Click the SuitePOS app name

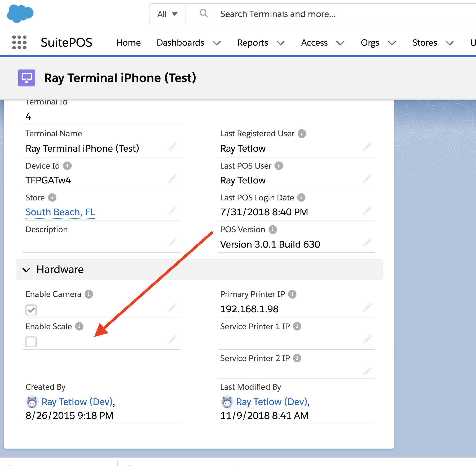[67, 42]
